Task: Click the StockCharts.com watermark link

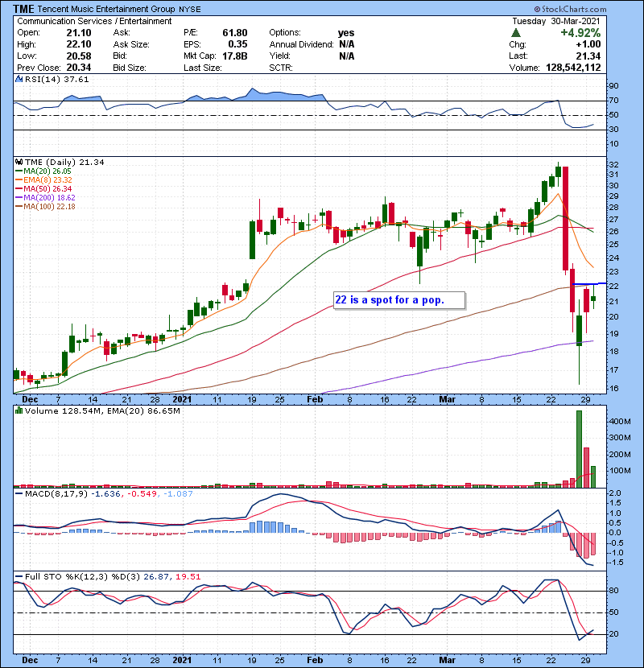Action: coord(570,9)
